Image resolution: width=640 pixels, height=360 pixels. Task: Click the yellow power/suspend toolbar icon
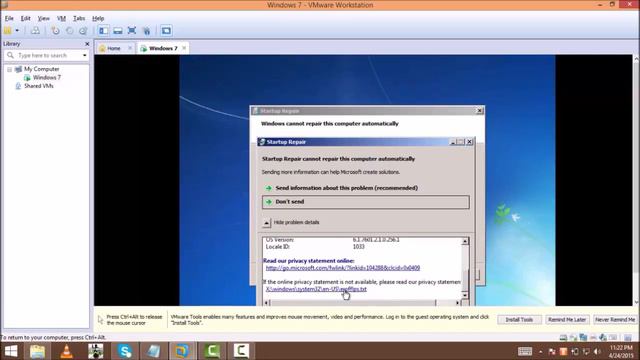click(7, 31)
